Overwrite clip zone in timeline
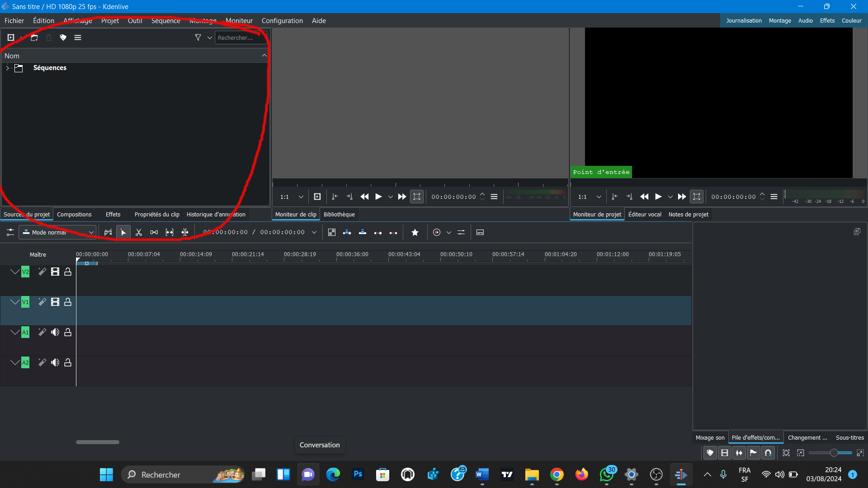868x488 pixels. point(363,232)
